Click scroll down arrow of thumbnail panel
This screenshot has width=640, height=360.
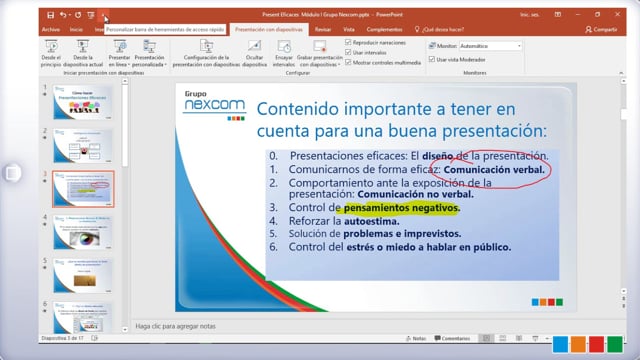[125, 329]
